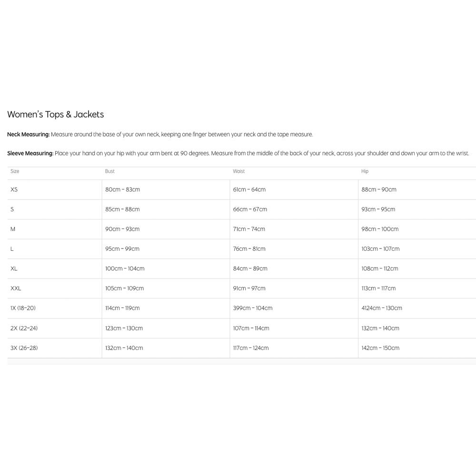Image resolution: width=476 pixels, height=476 pixels.
Task: Click the Women's Tops & Jackets heading
Action: coord(55,114)
